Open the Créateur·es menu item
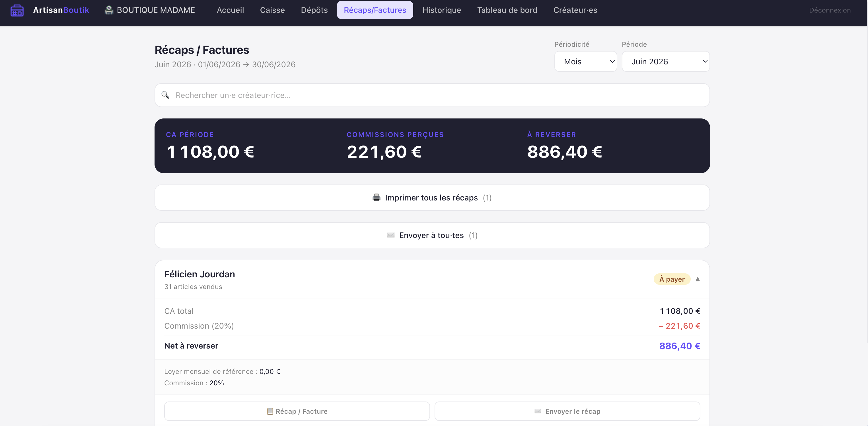This screenshot has height=426, width=868. 575,10
